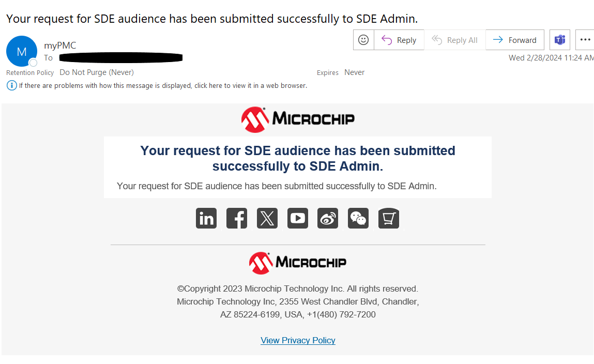
Task: Share this email to Teams
Action: pyautogui.click(x=560, y=40)
